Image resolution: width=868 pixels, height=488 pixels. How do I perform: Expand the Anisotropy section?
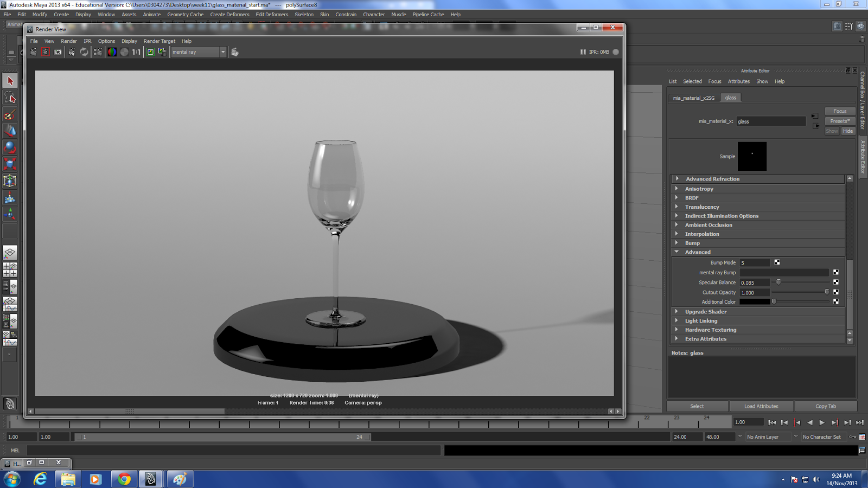point(758,189)
